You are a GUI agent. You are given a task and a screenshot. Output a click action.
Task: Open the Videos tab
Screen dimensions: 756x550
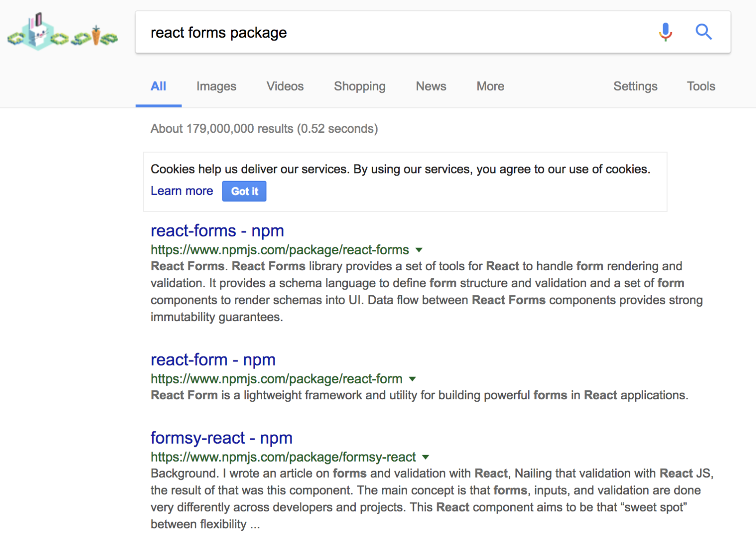pyautogui.click(x=285, y=86)
